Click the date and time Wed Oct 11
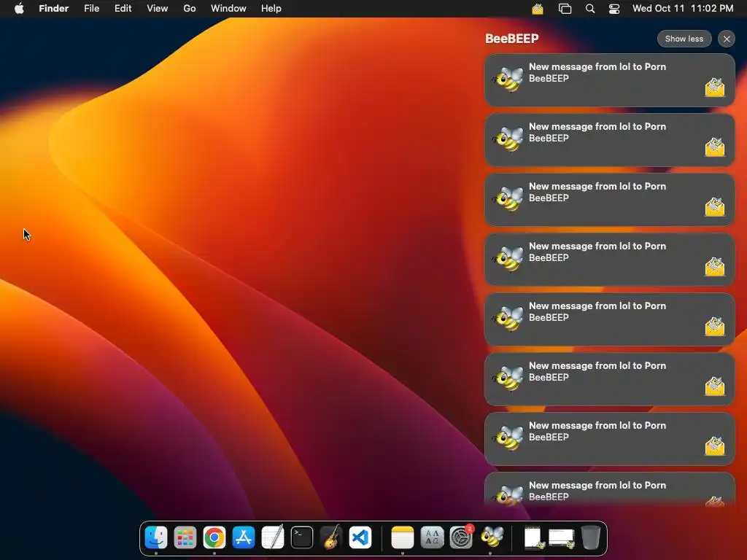Image resolution: width=747 pixels, height=560 pixels. coord(683,9)
